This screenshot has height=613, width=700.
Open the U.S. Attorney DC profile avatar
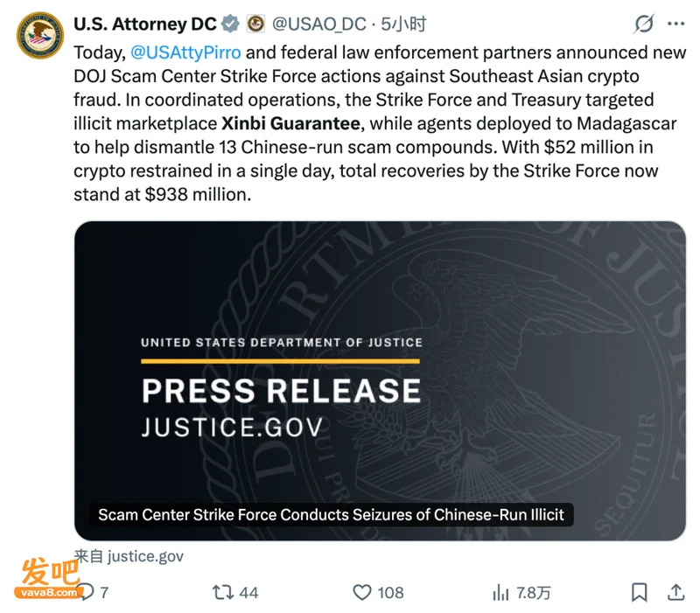(x=40, y=36)
